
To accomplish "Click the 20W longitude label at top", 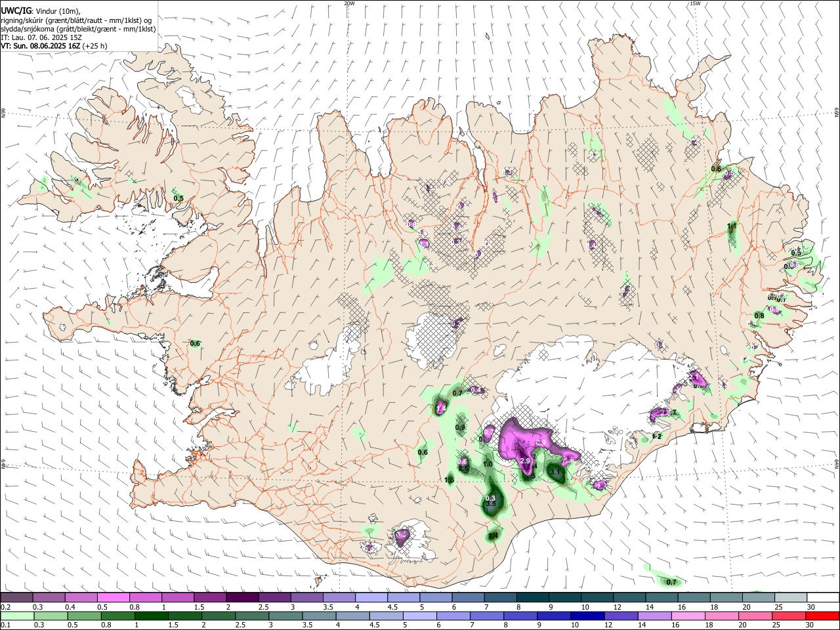I will pos(349,3).
